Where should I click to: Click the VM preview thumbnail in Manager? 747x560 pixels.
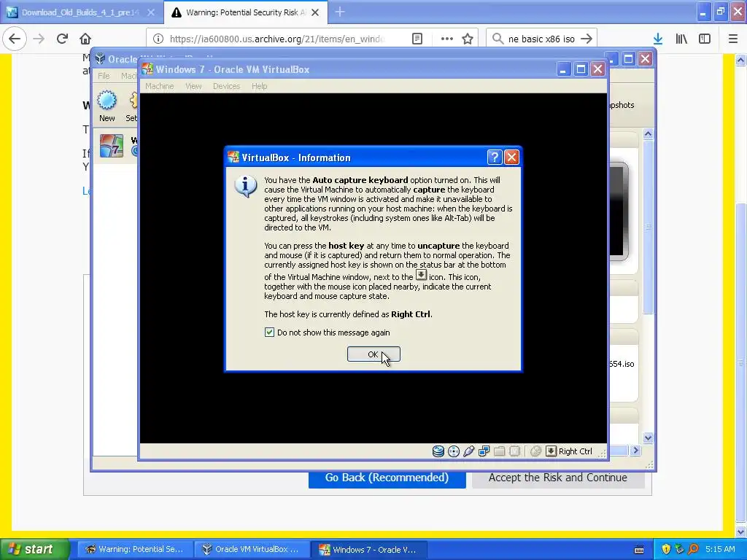pos(619,211)
